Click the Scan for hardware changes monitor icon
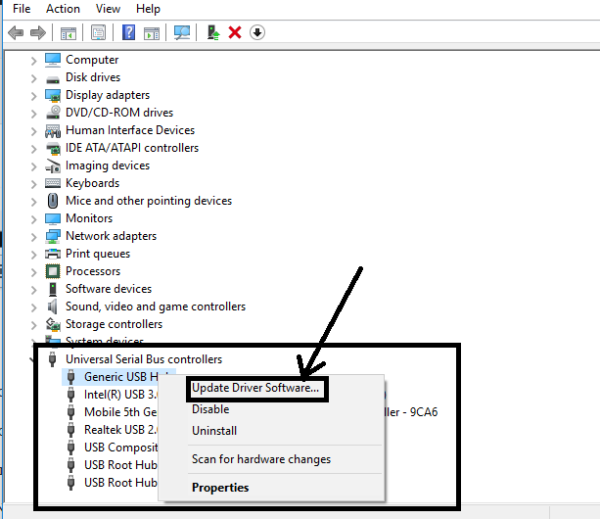This screenshot has height=519, width=600. pos(182,33)
